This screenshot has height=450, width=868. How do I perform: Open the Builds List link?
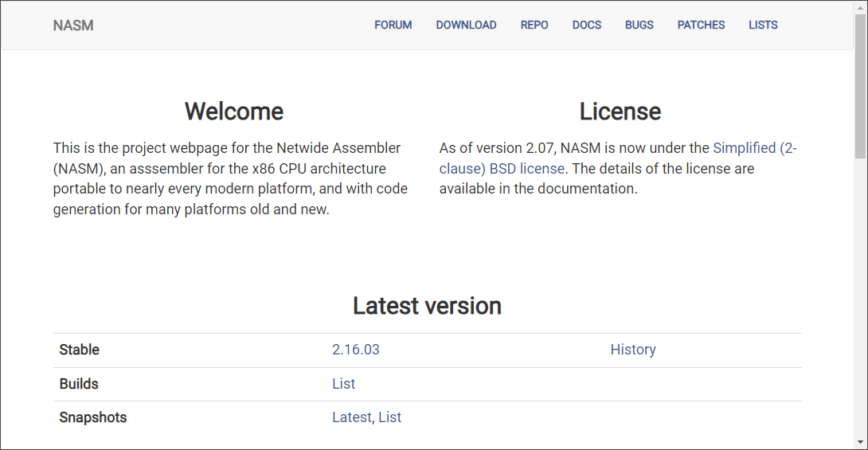343,384
